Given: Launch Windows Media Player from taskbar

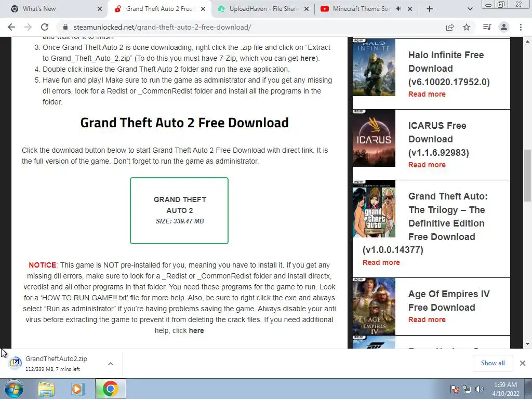Looking at the screenshot, I should [77, 389].
